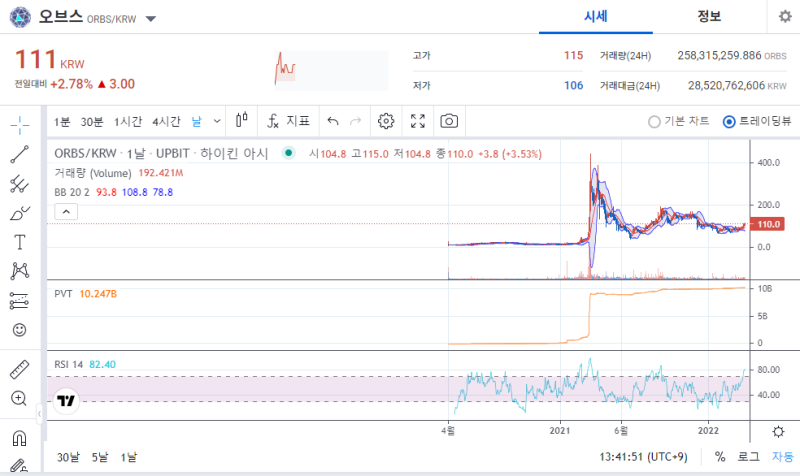800x476 pixels.
Task: Open axis settings gear at bottom right
Action: coord(778,432)
